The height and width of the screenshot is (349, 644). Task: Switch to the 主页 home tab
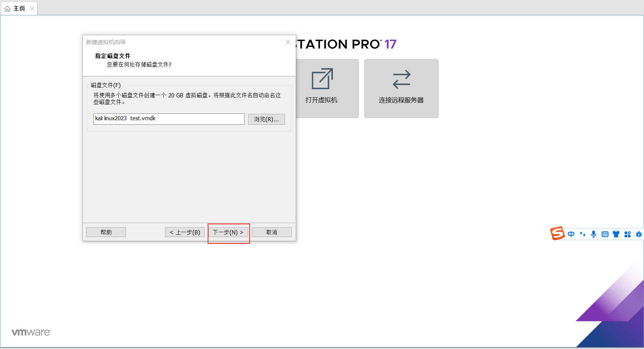pos(19,8)
